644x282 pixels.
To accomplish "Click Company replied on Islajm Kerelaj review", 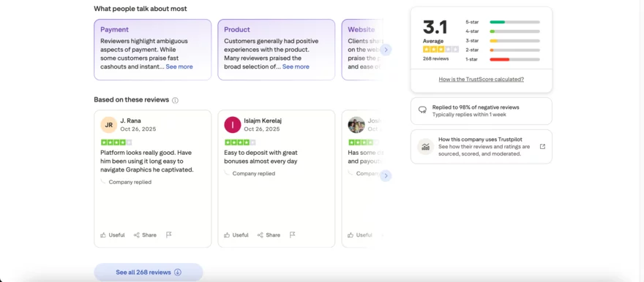I will [253, 173].
